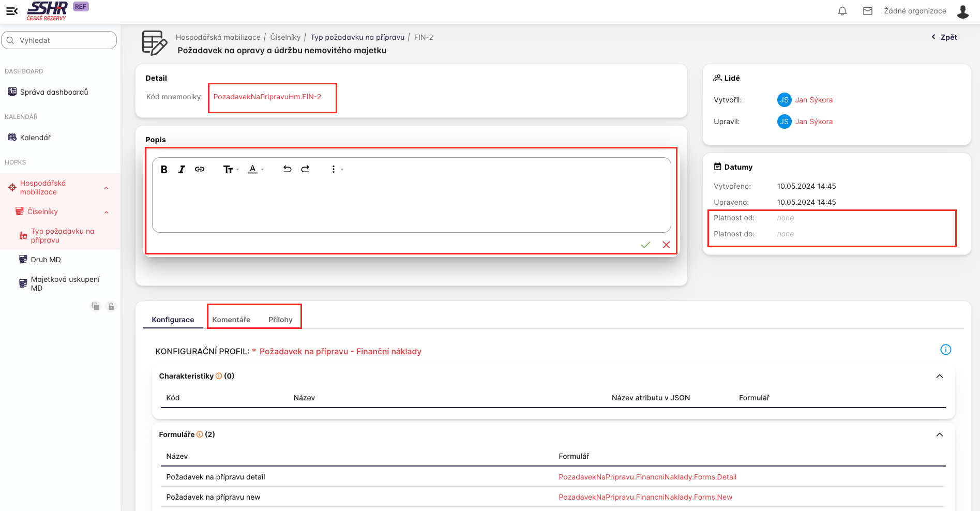Open font color picker dropdown
The image size is (980, 511).
pyautogui.click(x=255, y=169)
